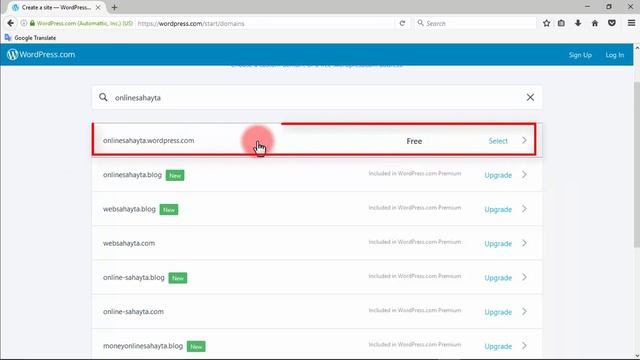The image size is (640, 360).
Task: Click the page vertical scrollbar thumb
Action: coord(636,163)
